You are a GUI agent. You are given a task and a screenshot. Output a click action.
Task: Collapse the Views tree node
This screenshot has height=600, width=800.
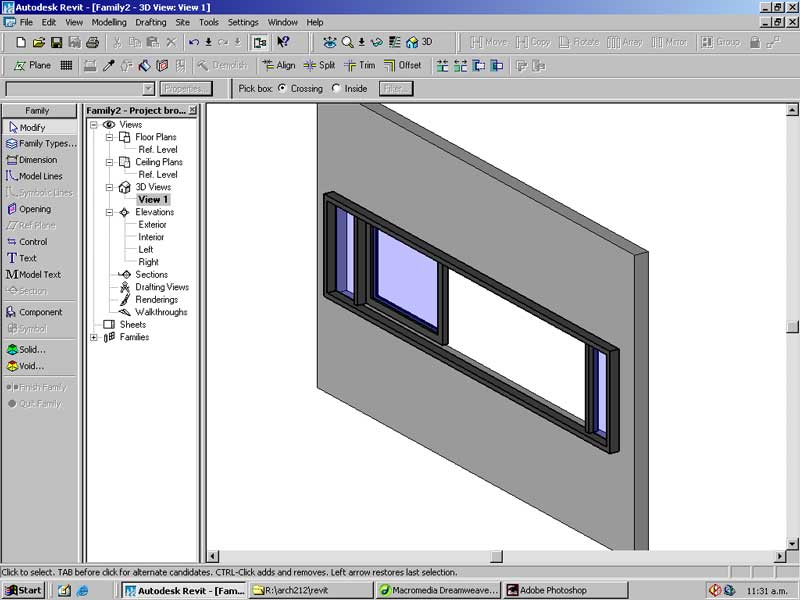[94, 124]
